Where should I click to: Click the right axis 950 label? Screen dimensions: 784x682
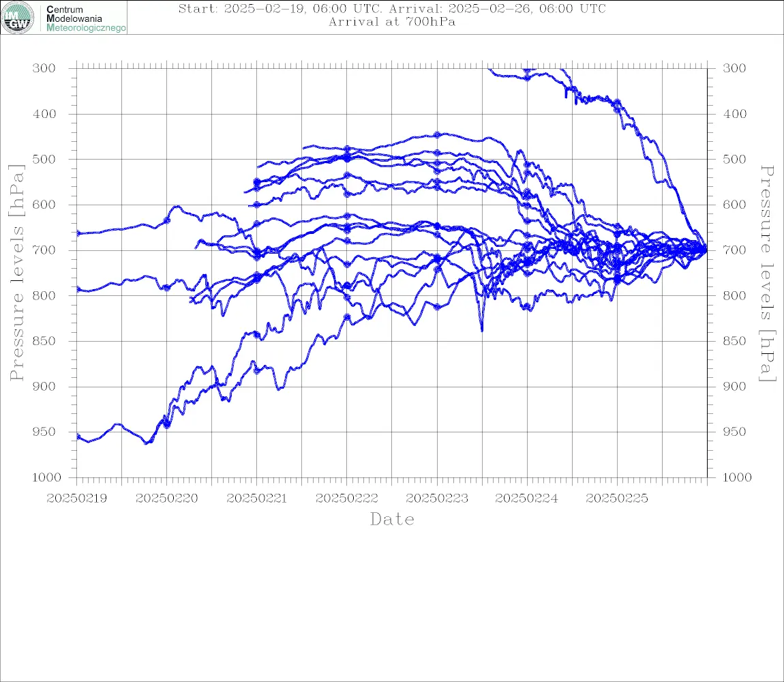tap(734, 431)
